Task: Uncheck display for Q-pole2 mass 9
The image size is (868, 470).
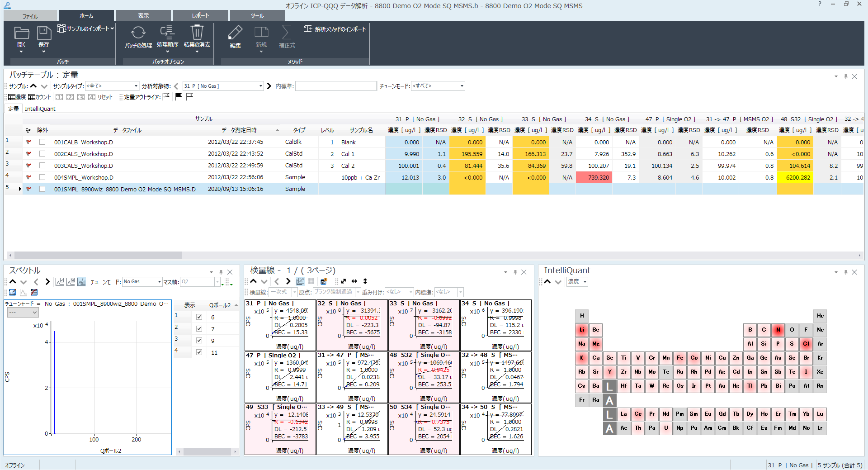Action: 199,341
